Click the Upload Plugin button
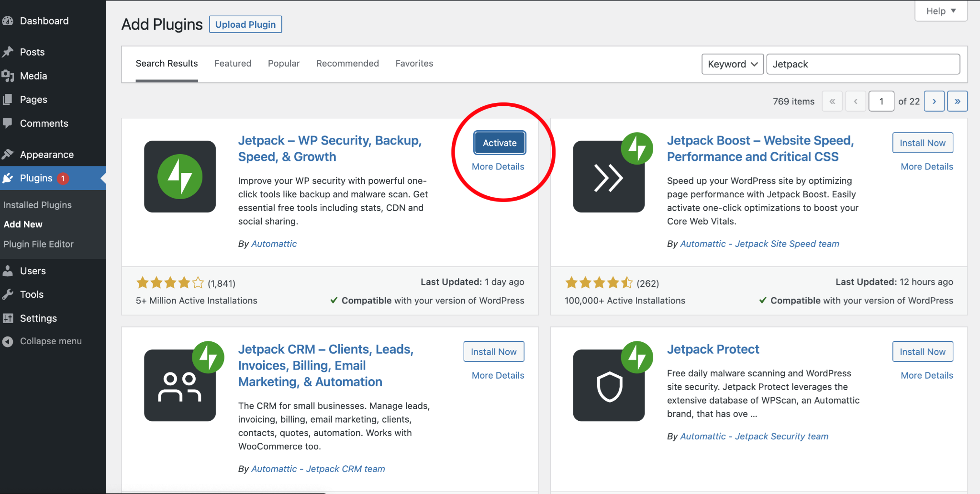This screenshot has width=980, height=494. (245, 24)
